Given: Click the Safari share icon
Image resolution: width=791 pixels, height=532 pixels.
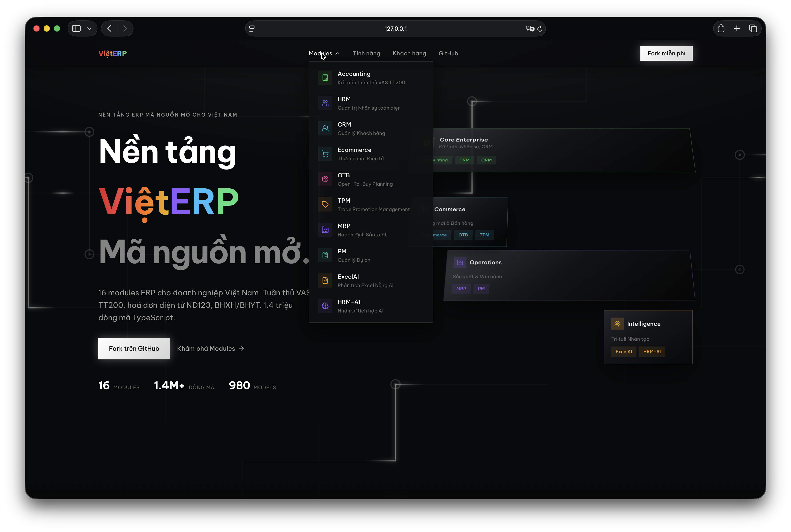Looking at the screenshot, I should tap(721, 28).
